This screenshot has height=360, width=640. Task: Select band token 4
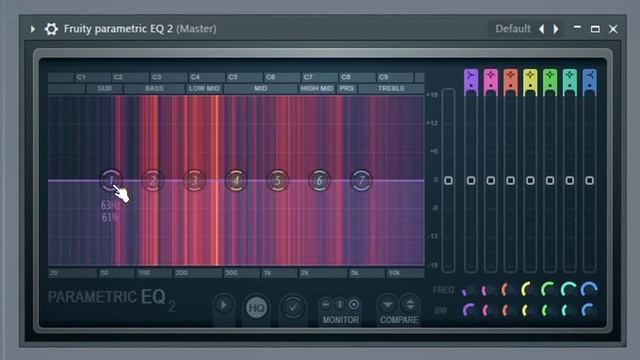coord(236,180)
